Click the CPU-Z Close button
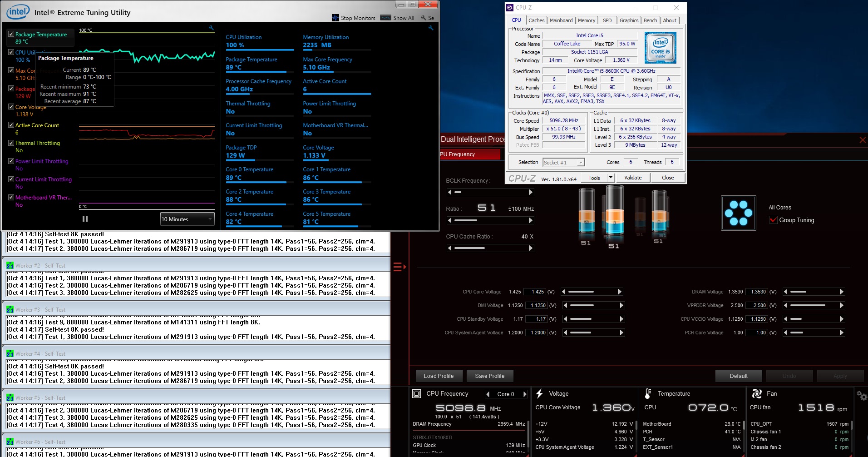The width and height of the screenshot is (868, 457). click(x=668, y=178)
